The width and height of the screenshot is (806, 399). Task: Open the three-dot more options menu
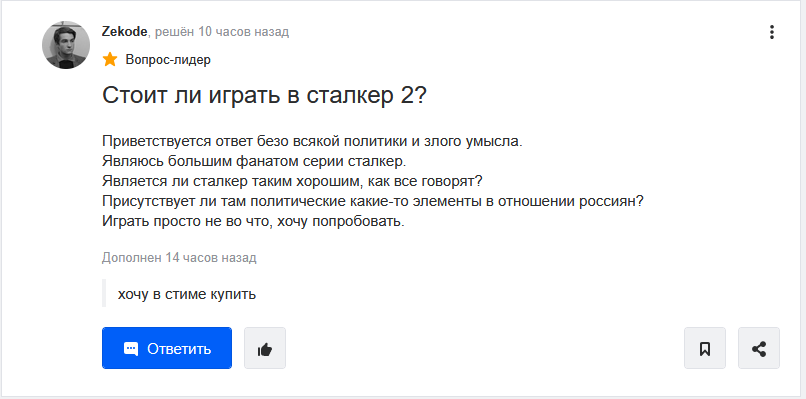coord(772,32)
